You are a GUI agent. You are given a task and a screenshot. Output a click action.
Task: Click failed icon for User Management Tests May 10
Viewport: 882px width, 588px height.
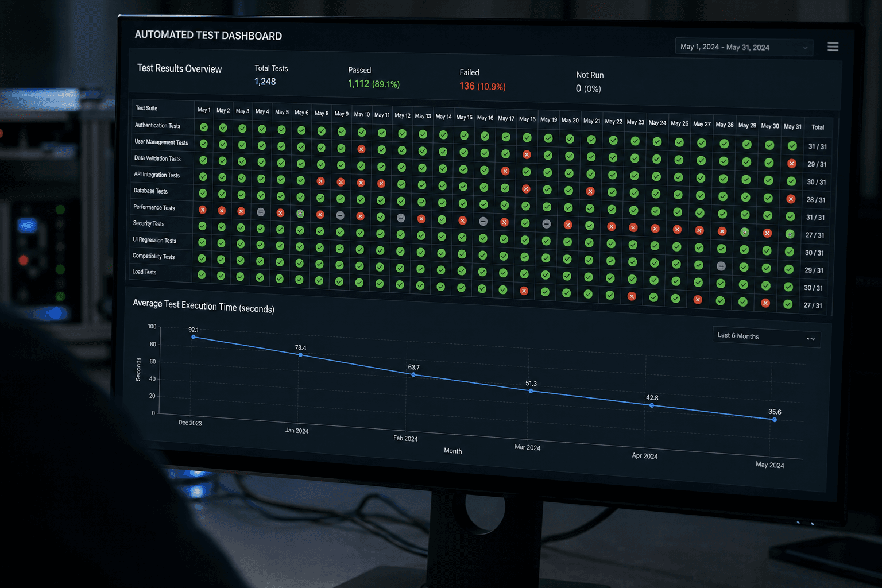(x=361, y=149)
